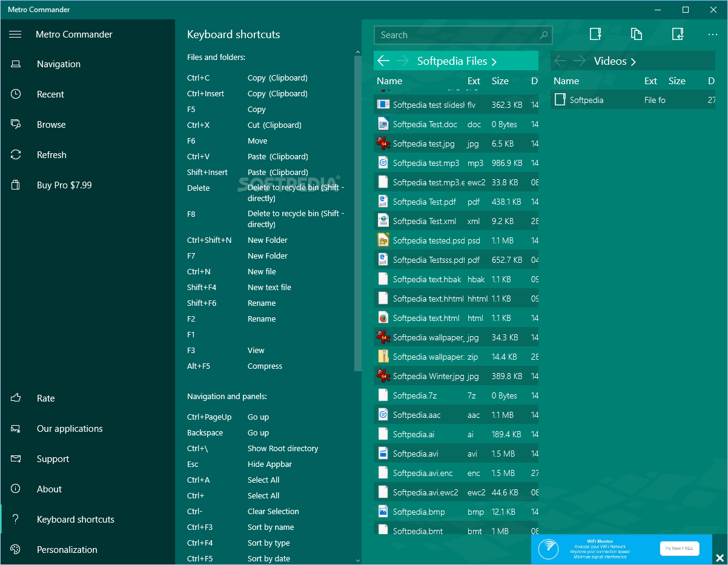The image size is (728, 565).
Task: Click the Softpedia.avi video icon
Action: coord(383,454)
